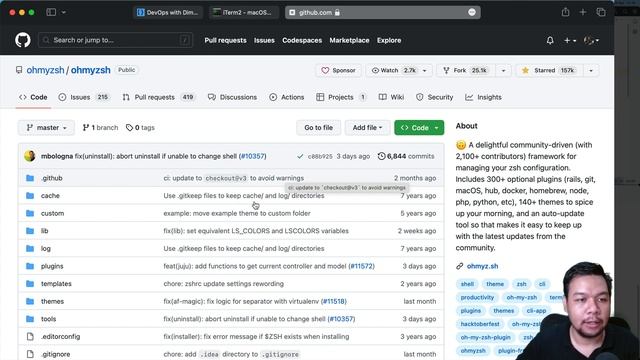Open the plugins folder
Viewport: 640px width, 360px height.
(52, 266)
